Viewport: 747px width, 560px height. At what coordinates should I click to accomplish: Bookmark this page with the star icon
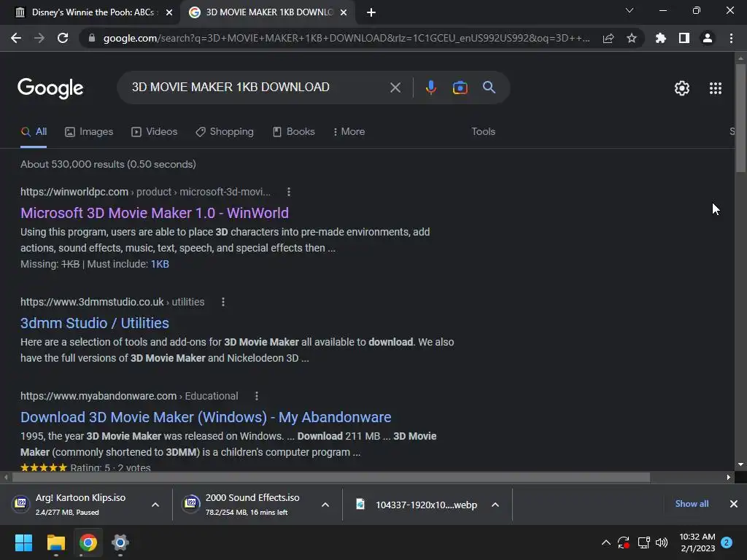pos(632,38)
